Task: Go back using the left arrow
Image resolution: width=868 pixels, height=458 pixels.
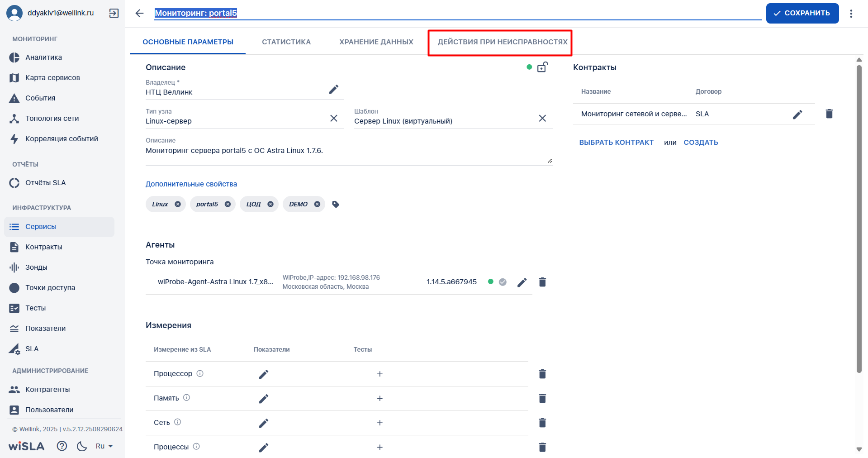Action: [139, 13]
